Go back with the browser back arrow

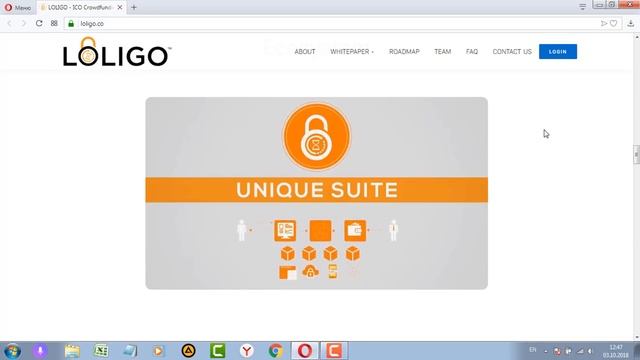[9, 24]
